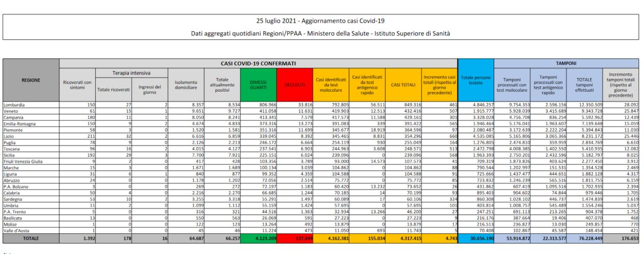Viewport: 644px width, 254px height.
Task: Click Lombardia's dimessi guariti value 806.966
Action: 266,105
